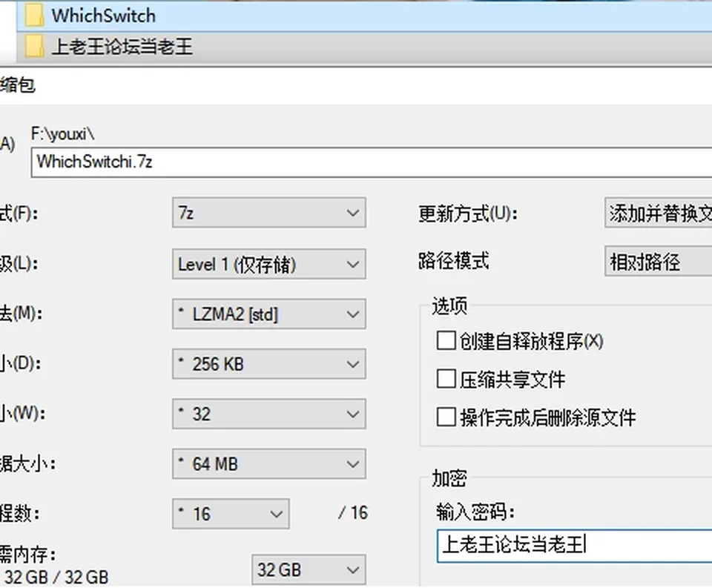Click the 上老王论坛当老王 folder icon
The image size is (712, 588).
[34, 47]
